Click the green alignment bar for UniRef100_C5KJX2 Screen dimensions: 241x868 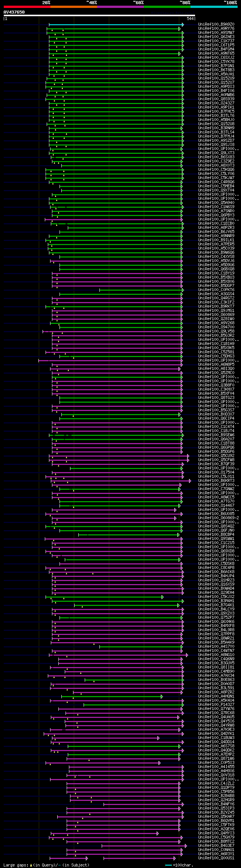[105, 597]
